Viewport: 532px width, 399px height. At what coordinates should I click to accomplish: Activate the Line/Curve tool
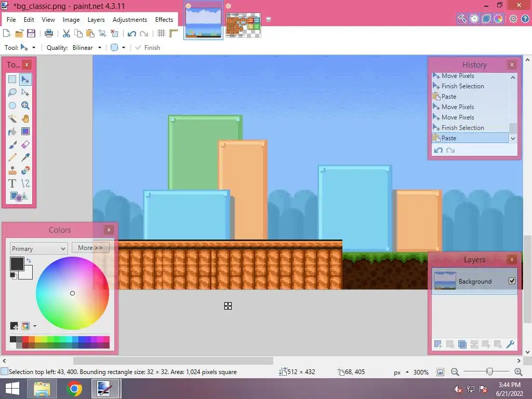pyautogui.click(x=25, y=183)
